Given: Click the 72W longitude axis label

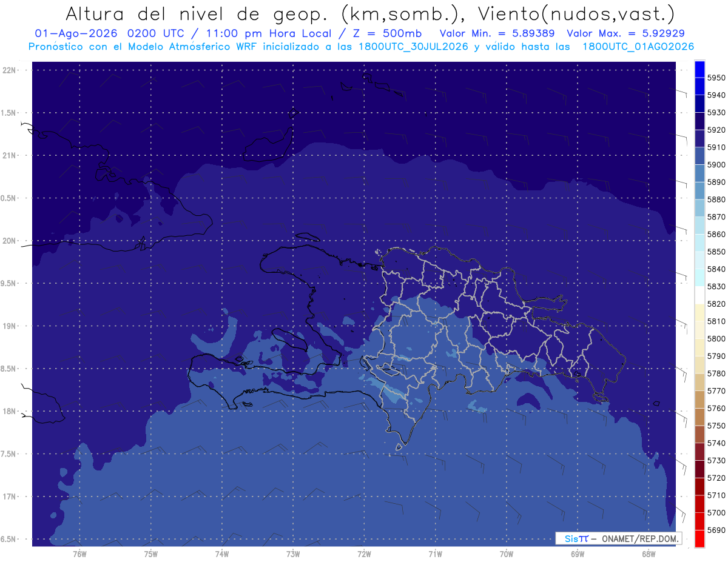Looking at the screenshot, I should click(364, 554).
